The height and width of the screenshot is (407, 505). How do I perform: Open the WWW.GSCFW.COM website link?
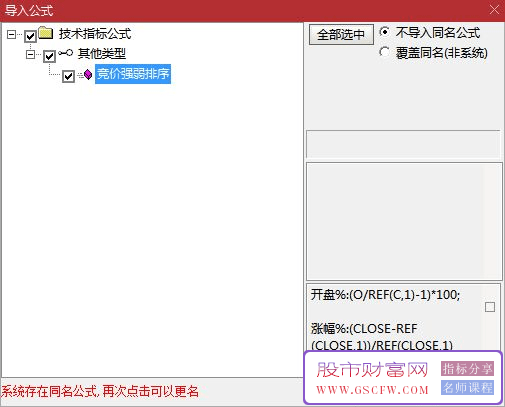pyautogui.click(x=372, y=390)
